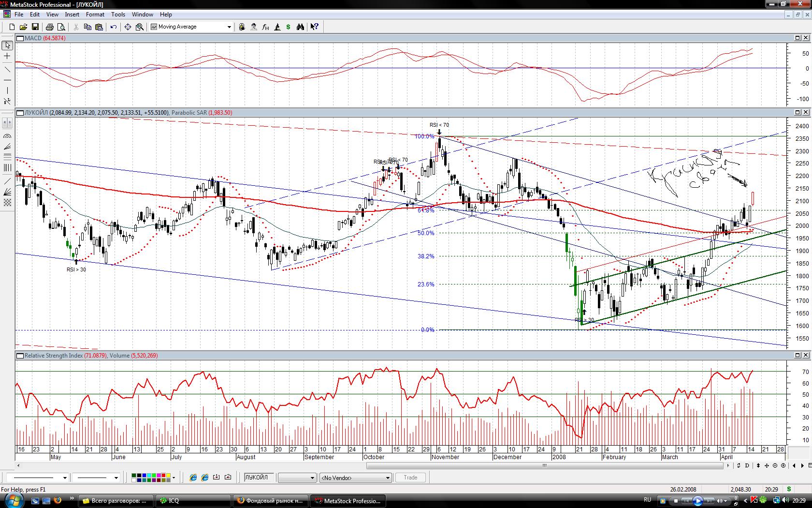Select the Fibonacci fan tool
The height and width of the screenshot is (508, 812).
pyautogui.click(x=7, y=147)
